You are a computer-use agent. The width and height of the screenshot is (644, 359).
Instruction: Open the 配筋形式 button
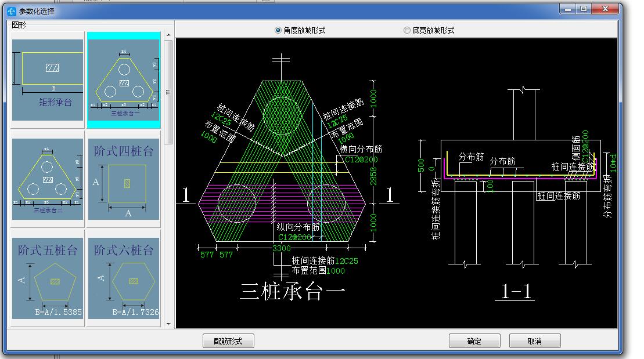click(x=228, y=341)
